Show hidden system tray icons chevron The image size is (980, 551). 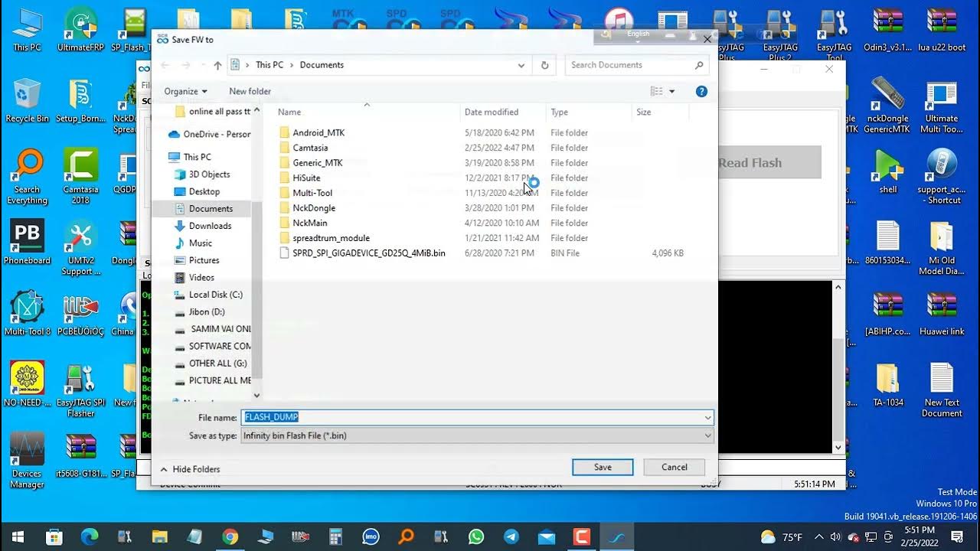tap(819, 536)
